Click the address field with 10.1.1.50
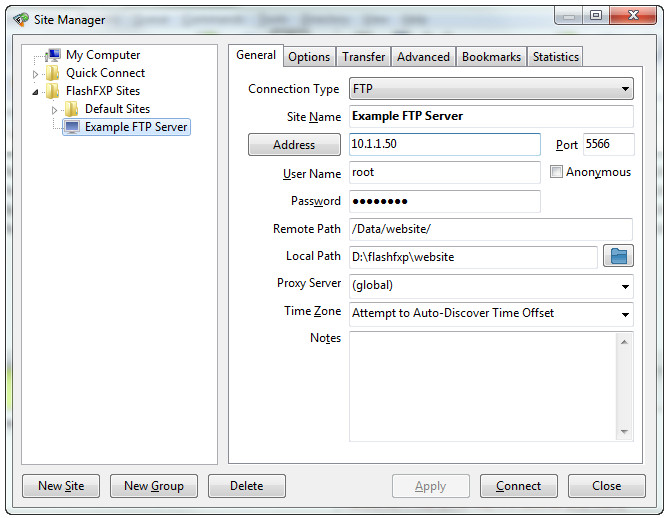The image size is (667, 518). click(x=445, y=144)
